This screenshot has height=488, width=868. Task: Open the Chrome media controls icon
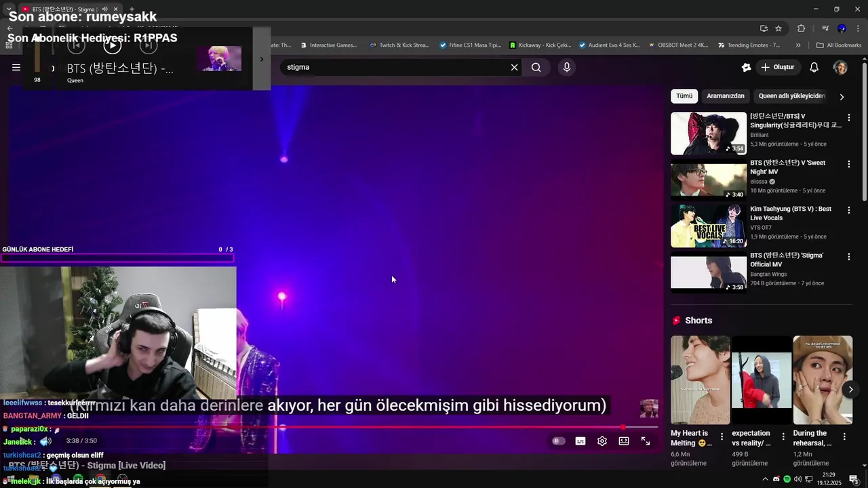pos(825,28)
